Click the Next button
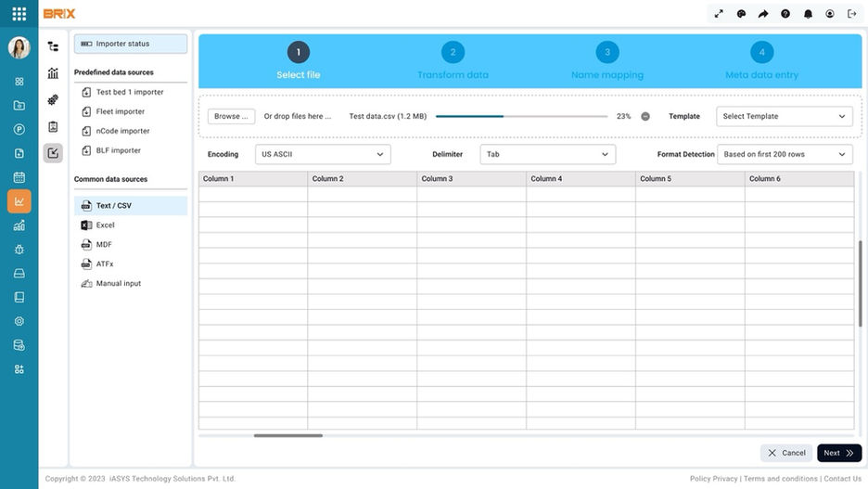This screenshot has height=489, width=868. [x=839, y=453]
